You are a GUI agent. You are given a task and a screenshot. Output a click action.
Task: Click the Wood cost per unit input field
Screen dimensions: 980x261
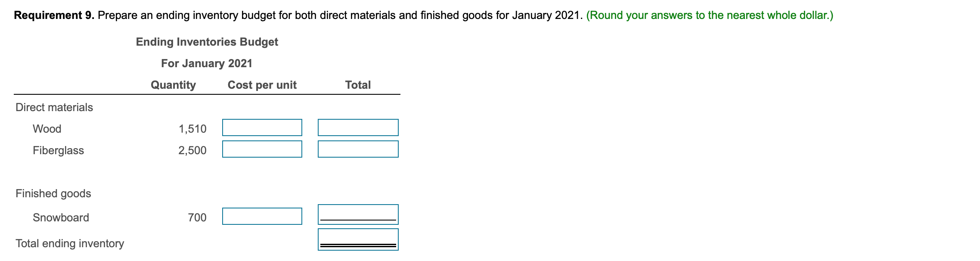pyautogui.click(x=262, y=127)
